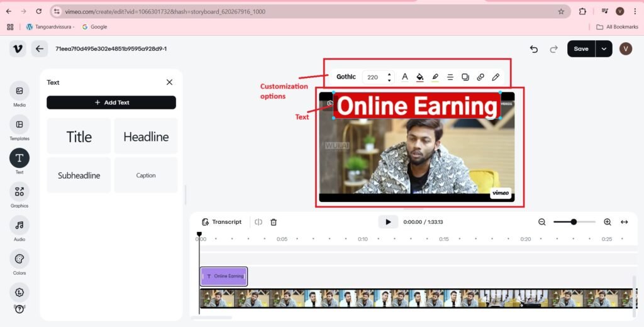Select the Text tool in sidebar
This screenshot has height=327, width=644.
(19, 158)
